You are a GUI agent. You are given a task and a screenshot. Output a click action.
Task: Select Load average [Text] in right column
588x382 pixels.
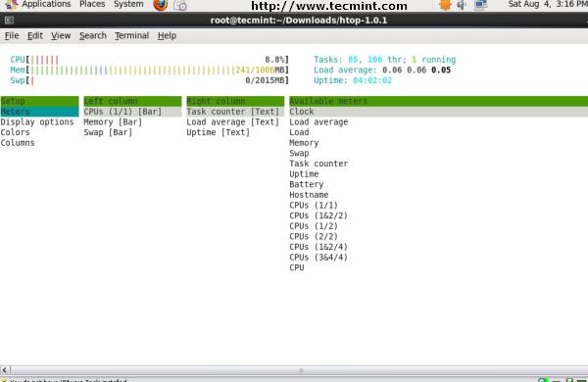(233, 122)
